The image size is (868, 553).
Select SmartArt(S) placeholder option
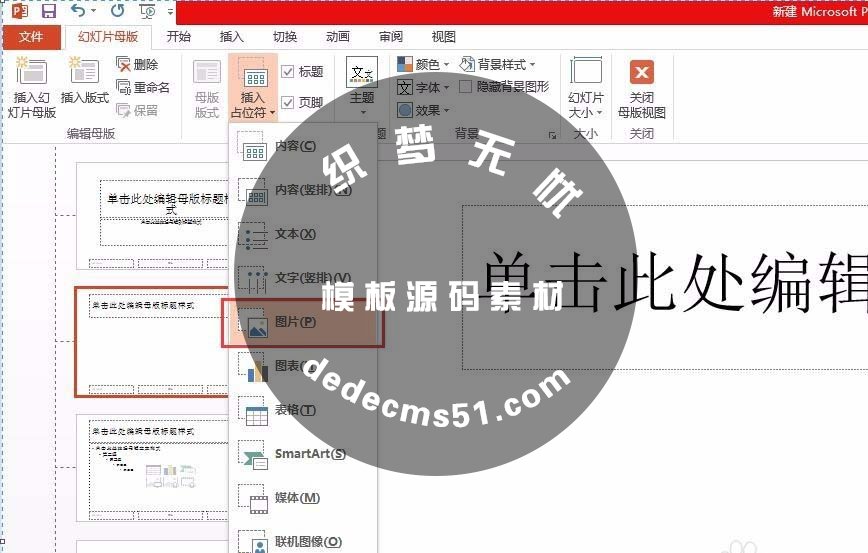pos(303,454)
